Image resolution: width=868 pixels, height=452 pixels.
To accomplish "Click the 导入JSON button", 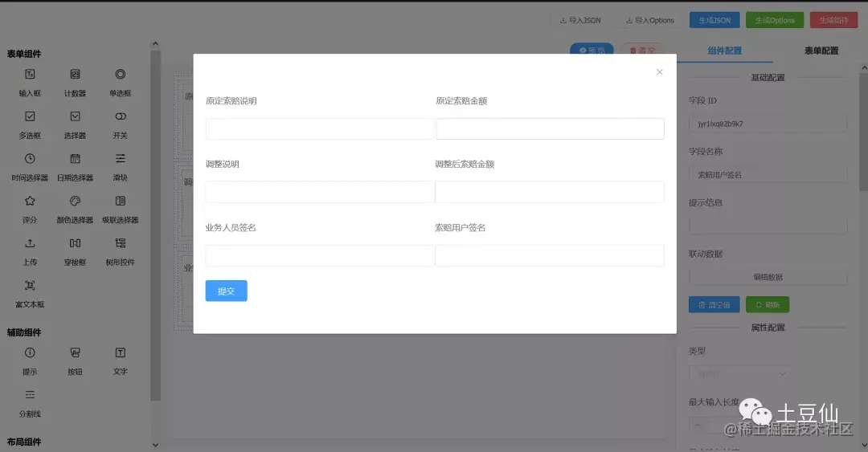I will click(x=579, y=20).
